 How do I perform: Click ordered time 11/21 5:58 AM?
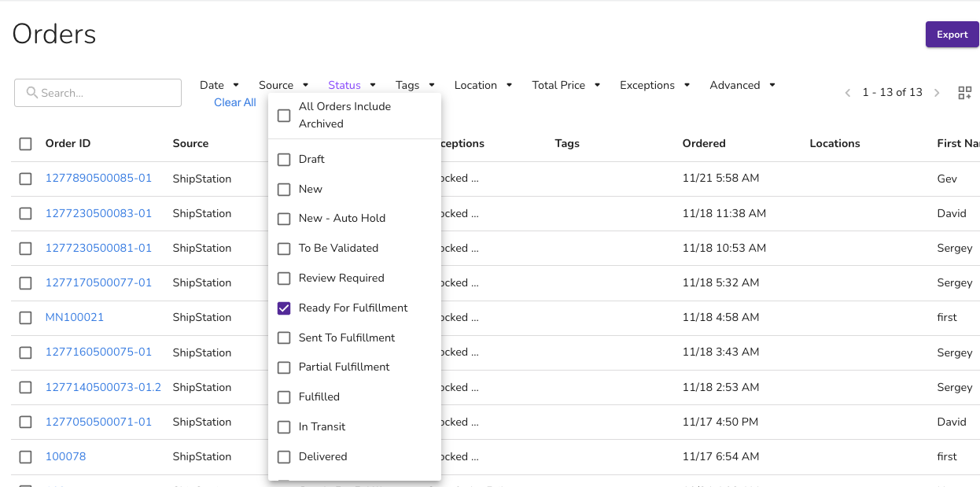pos(721,179)
